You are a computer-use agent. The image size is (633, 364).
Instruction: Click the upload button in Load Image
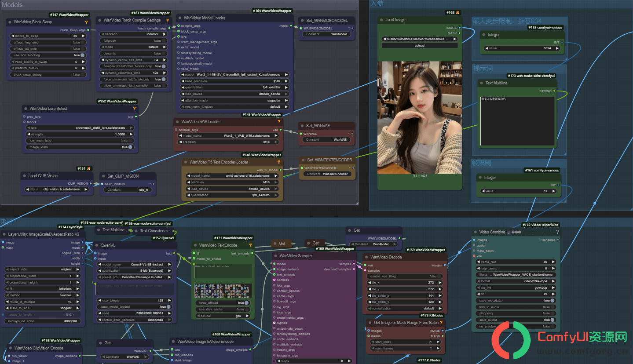point(420,45)
